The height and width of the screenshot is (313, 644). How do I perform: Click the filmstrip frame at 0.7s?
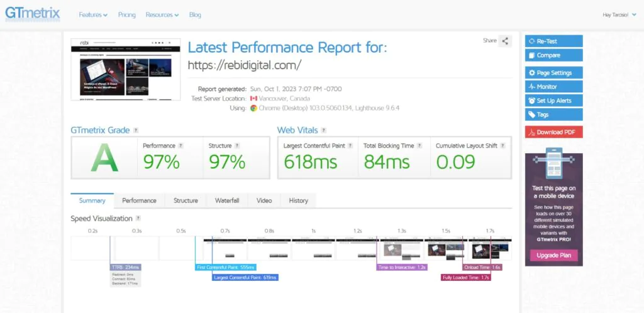click(225, 249)
